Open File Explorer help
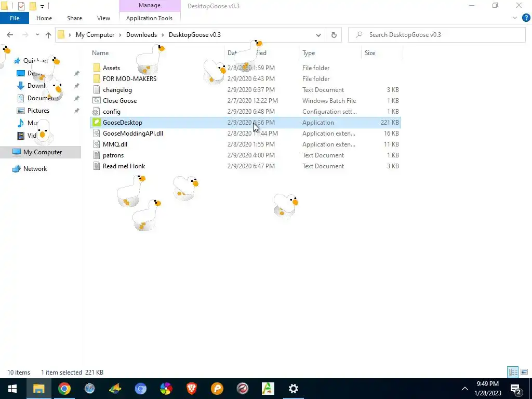Screen dimensions: 532x399 coord(526,18)
